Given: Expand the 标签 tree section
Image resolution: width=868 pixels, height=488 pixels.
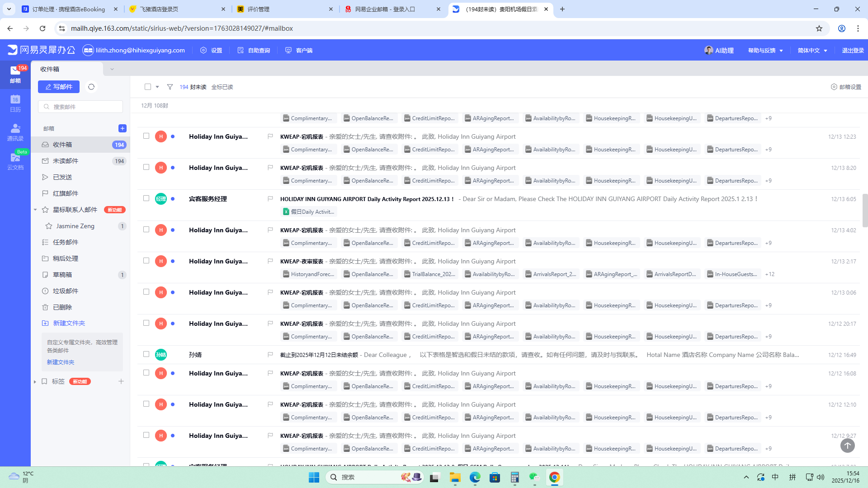Looking at the screenshot, I should [35, 382].
